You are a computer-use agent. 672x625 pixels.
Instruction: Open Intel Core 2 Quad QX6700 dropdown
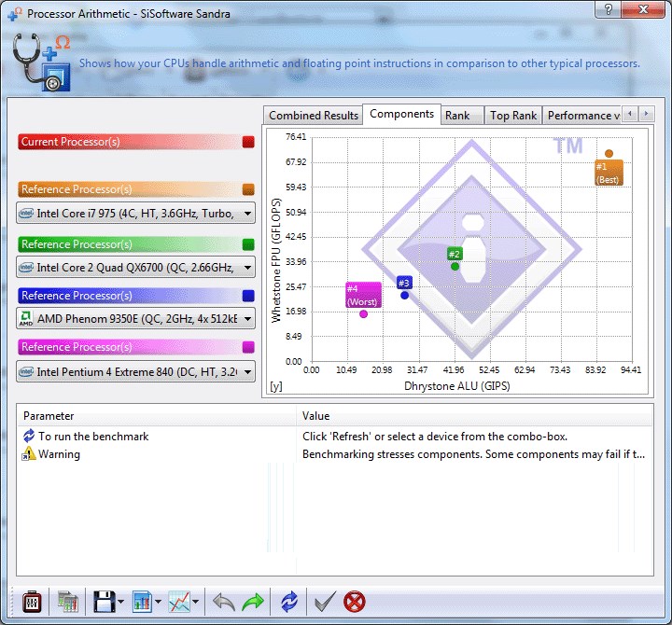tap(135, 268)
